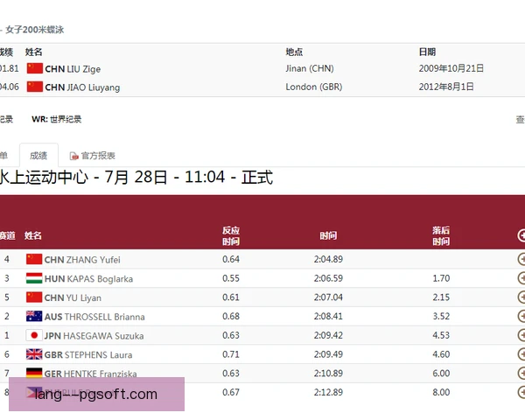Select reaction time 0.71 for STEPHENS

pyautogui.click(x=231, y=354)
